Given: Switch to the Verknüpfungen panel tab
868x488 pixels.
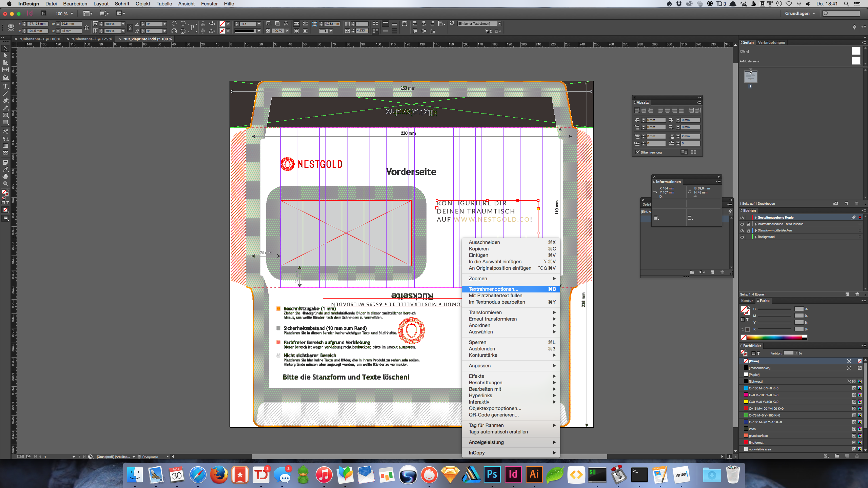Looking at the screenshot, I should pyautogui.click(x=771, y=42).
